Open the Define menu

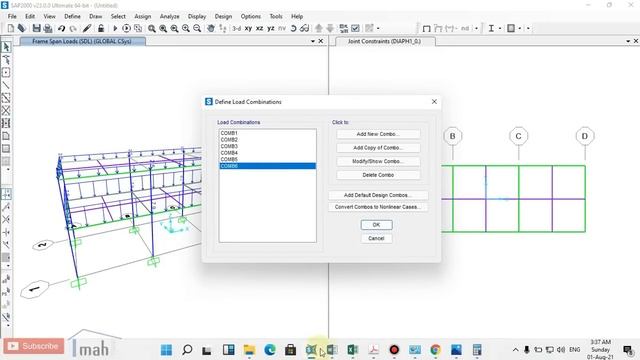pyautogui.click(x=72, y=16)
